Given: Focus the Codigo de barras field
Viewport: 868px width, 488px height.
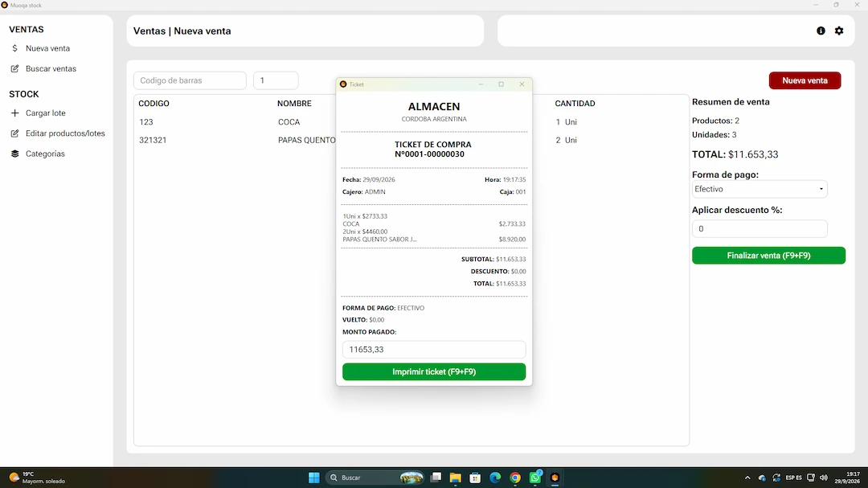Looking at the screenshot, I should click(x=190, y=80).
